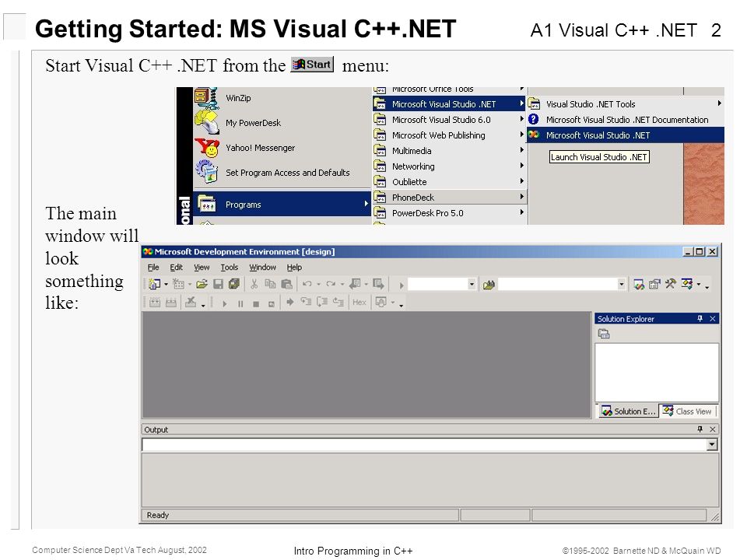Click the Restart debugging icon
The height and width of the screenshot is (560, 747).
(x=271, y=303)
